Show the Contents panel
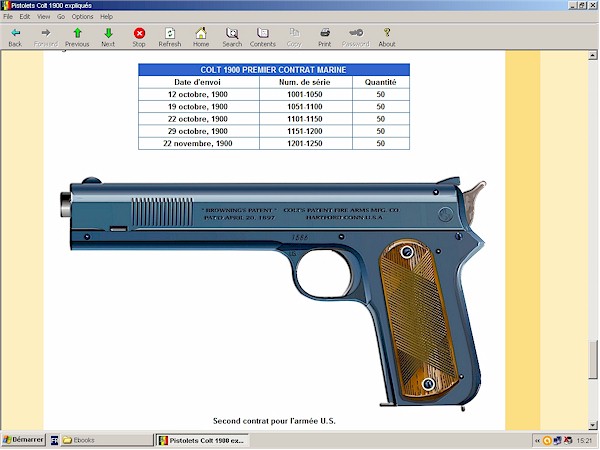Image resolution: width=600 pixels, height=450 pixels. 263,33
